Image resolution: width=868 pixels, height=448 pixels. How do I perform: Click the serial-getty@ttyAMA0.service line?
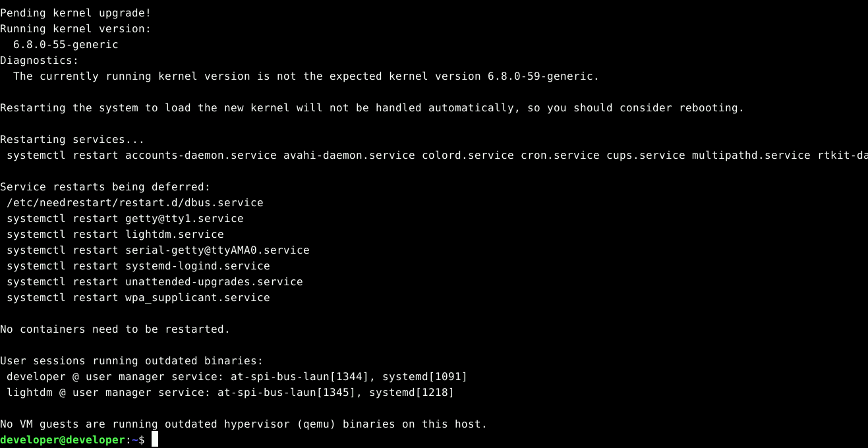tap(217, 250)
